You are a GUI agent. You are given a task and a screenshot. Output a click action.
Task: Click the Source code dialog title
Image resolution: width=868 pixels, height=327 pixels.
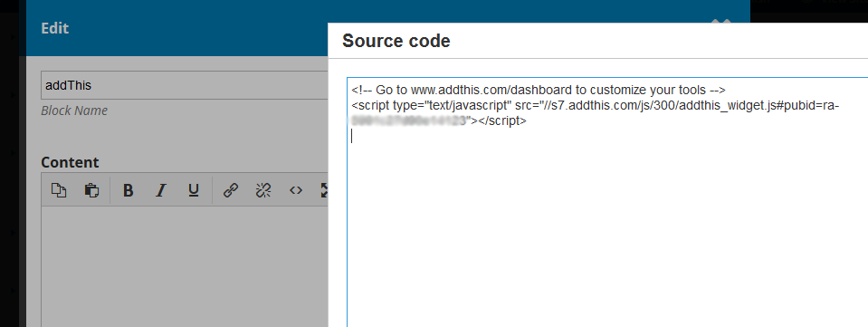pyautogui.click(x=396, y=41)
